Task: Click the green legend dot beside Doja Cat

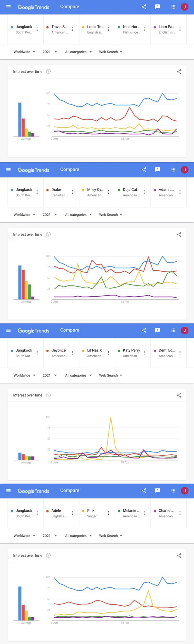Action: (119, 190)
